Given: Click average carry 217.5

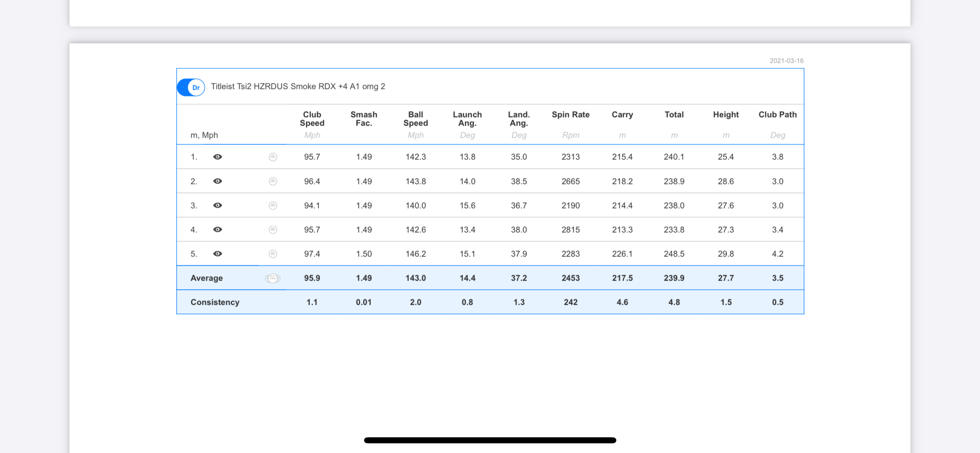Looking at the screenshot, I should 622,278.
